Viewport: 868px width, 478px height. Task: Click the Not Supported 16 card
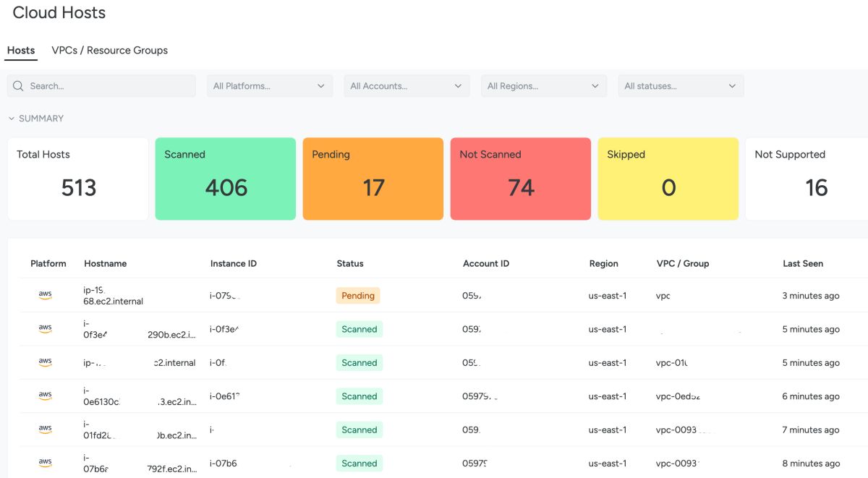[807, 179]
